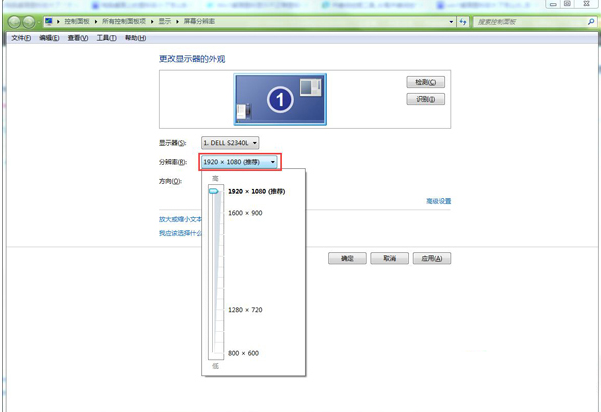Open the 查看(V) menu

(x=77, y=38)
